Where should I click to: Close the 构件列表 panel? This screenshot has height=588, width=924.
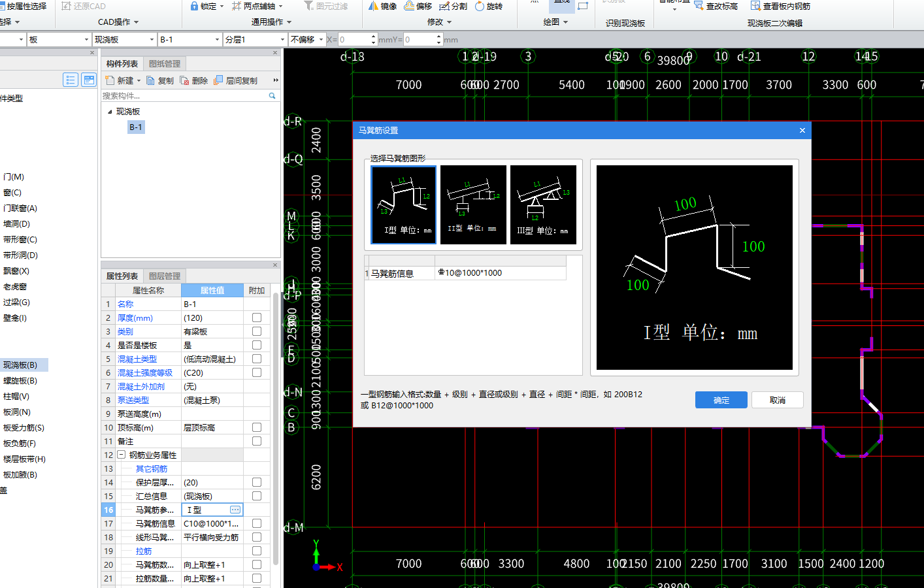(275, 53)
